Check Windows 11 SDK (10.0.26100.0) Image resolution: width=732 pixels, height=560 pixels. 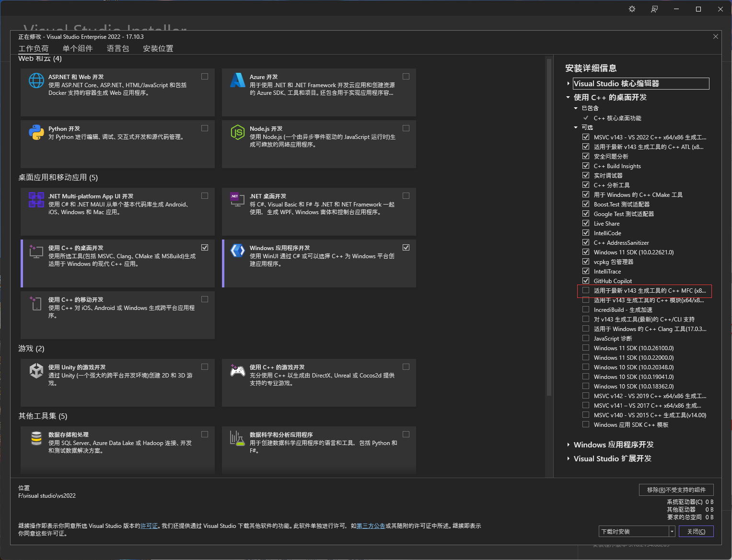(x=586, y=348)
